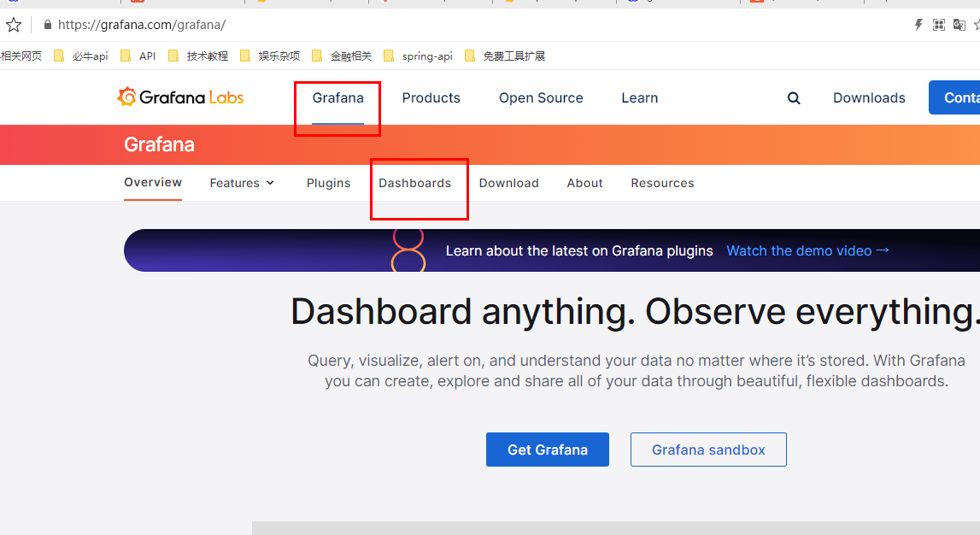Open the spring-api bookmark folder
980x535 pixels.
pos(418,56)
